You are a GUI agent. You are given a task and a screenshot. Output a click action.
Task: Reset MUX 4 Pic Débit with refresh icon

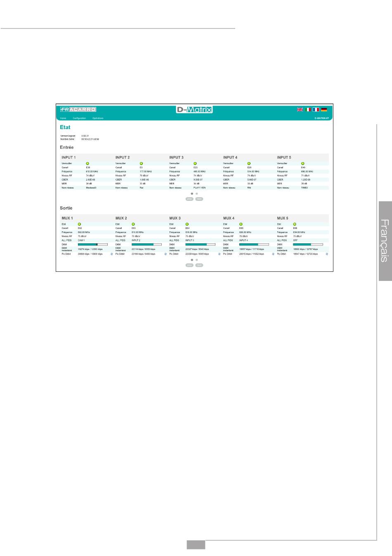tap(273, 254)
